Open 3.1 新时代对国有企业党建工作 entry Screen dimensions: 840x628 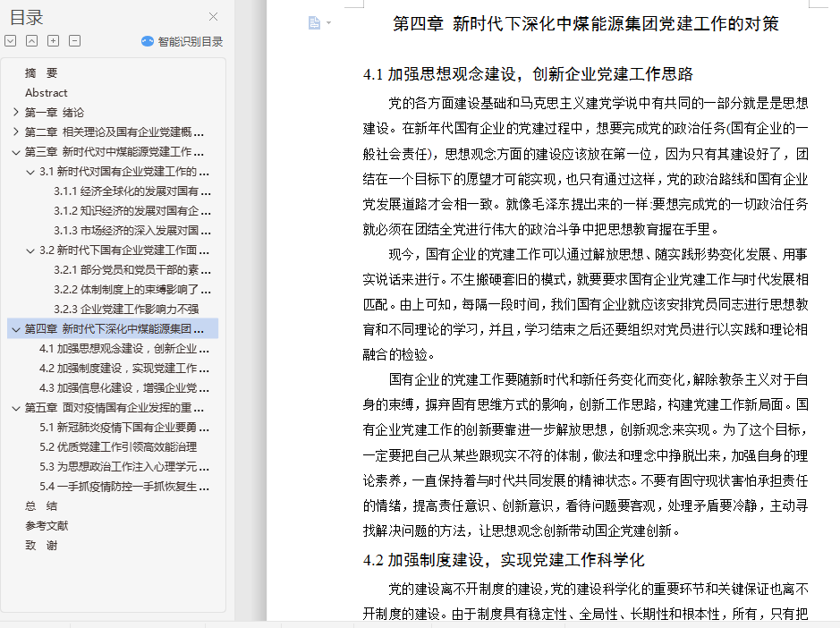(124, 172)
